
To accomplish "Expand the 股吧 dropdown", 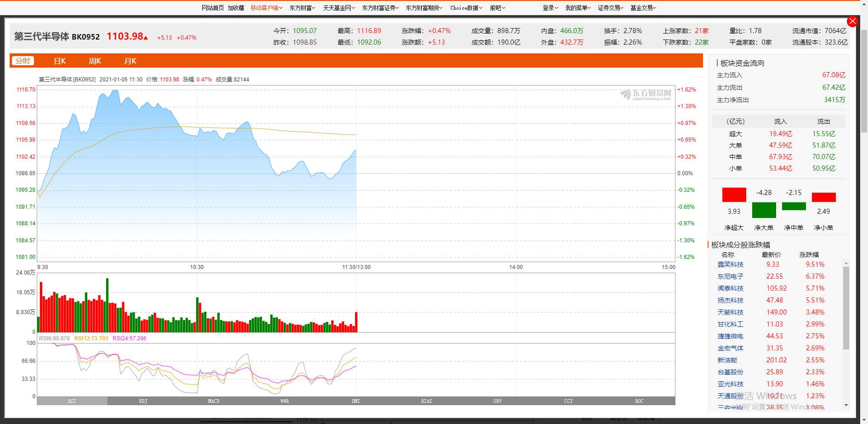I will pyautogui.click(x=497, y=8).
